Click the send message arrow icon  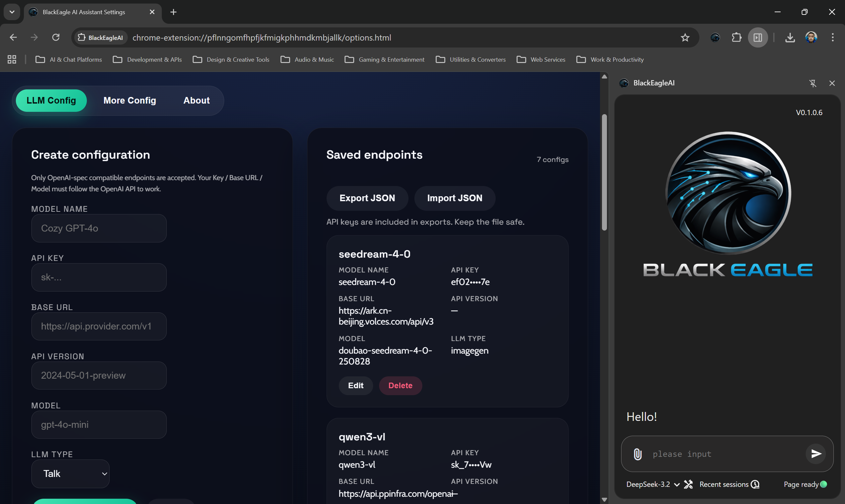click(x=816, y=454)
